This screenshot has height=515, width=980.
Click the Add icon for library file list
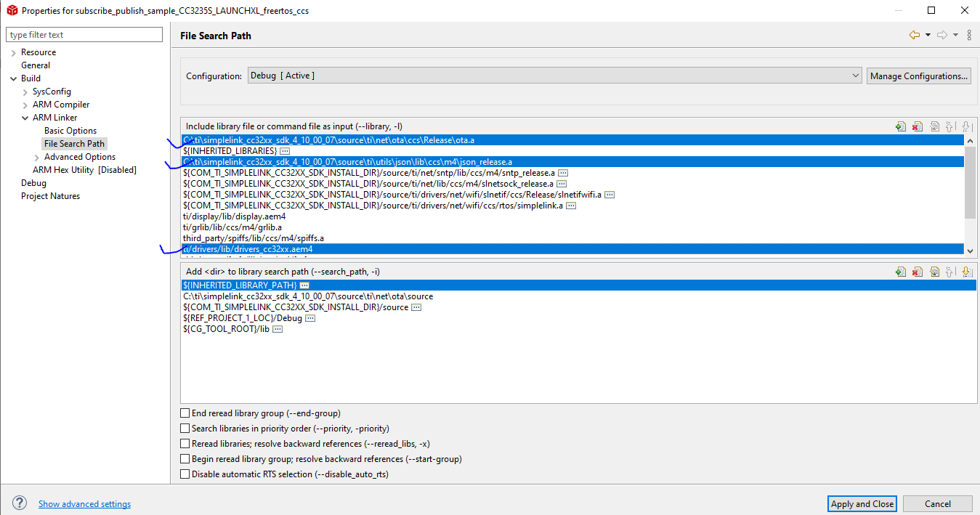click(x=901, y=127)
